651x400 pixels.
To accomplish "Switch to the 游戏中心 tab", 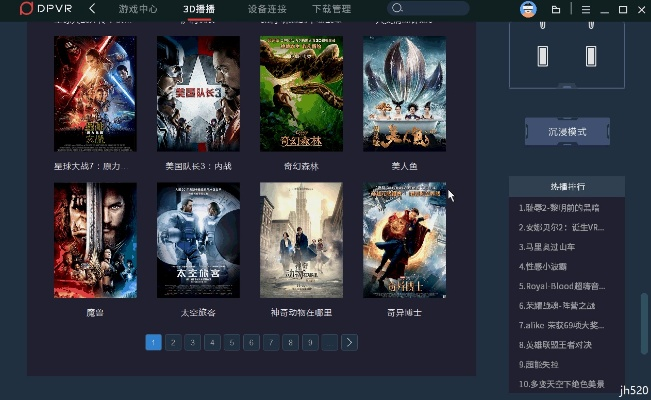I will pyautogui.click(x=137, y=9).
